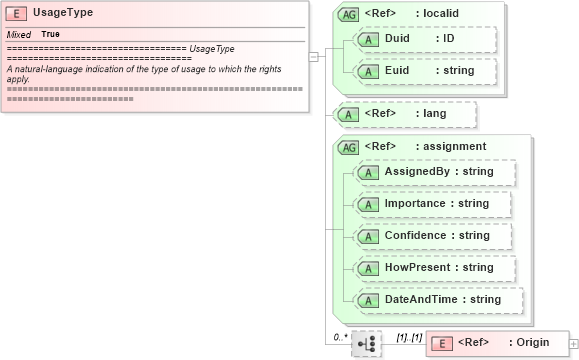Click the AG icon of assignment group
Viewport: 579px width, 360px height.
pyautogui.click(x=348, y=148)
